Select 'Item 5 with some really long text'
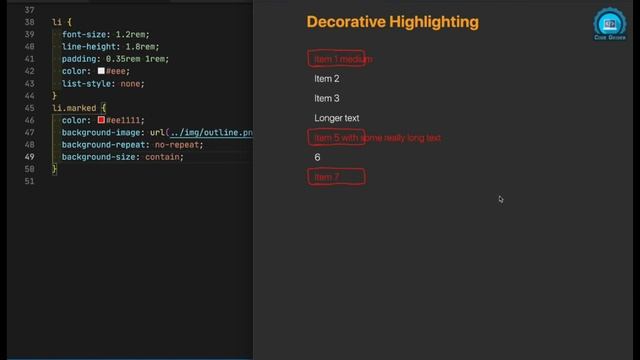The width and height of the screenshot is (640, 360). pos(378,138)
